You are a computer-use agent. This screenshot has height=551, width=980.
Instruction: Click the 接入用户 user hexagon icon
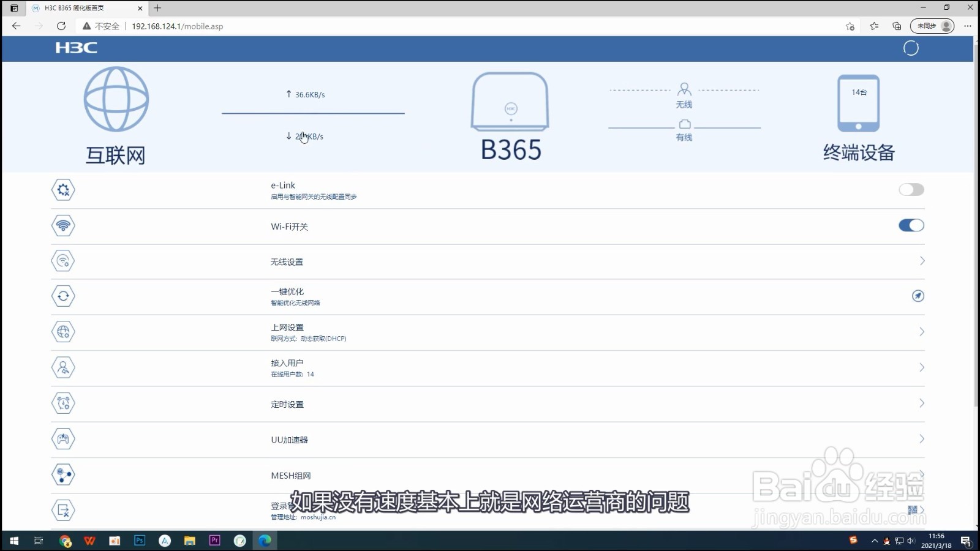point(63,367)
